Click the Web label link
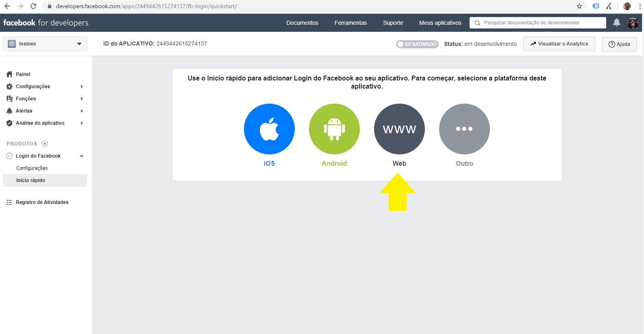Screen dimensions: 644x334 pos(399,163)
